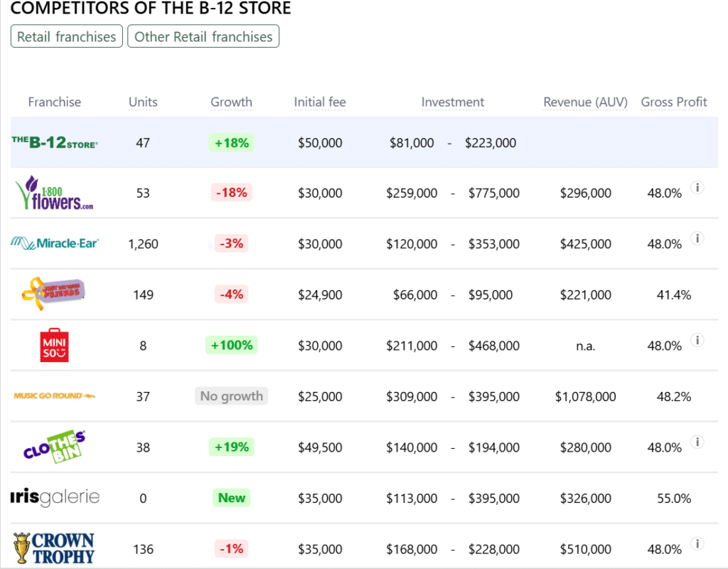
Task: Click the $296,000 revenue value
Action: click(586, 193)
